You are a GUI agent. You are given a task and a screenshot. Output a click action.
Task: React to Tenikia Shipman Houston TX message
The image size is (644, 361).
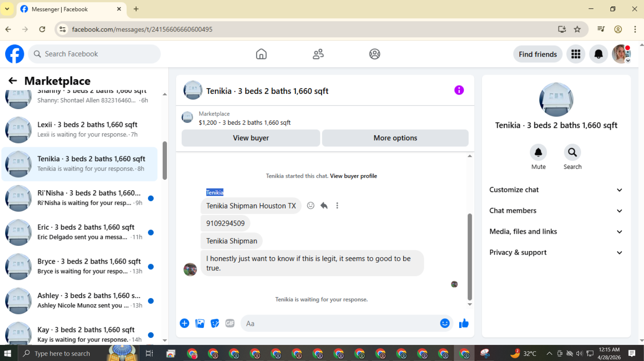coord(311,205)
